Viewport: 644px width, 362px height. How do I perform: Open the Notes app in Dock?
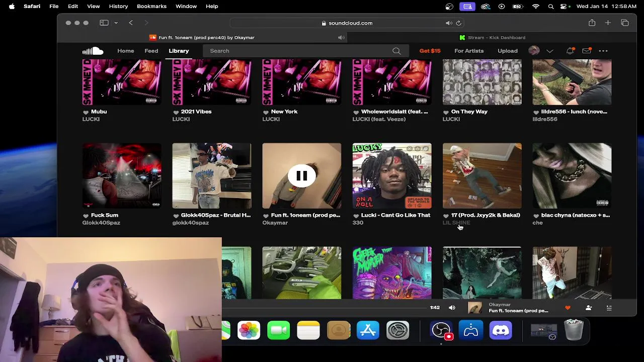[x=308, y=330]
